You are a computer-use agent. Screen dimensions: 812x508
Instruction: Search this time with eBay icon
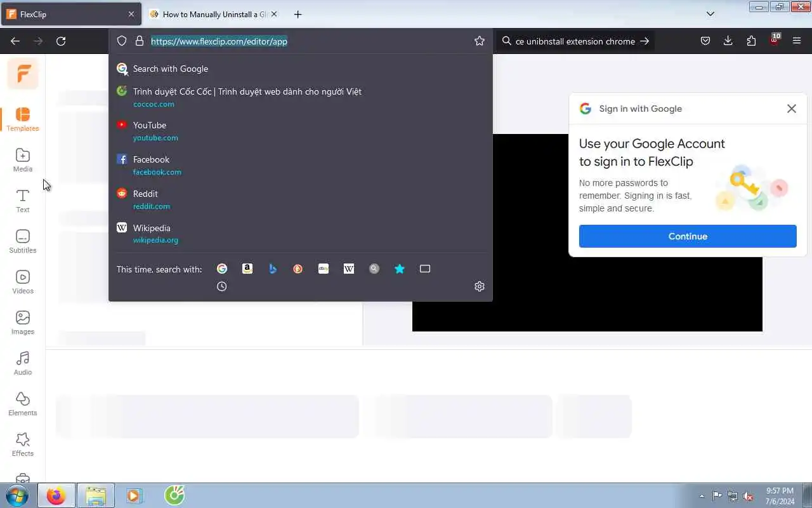point(324,269)
